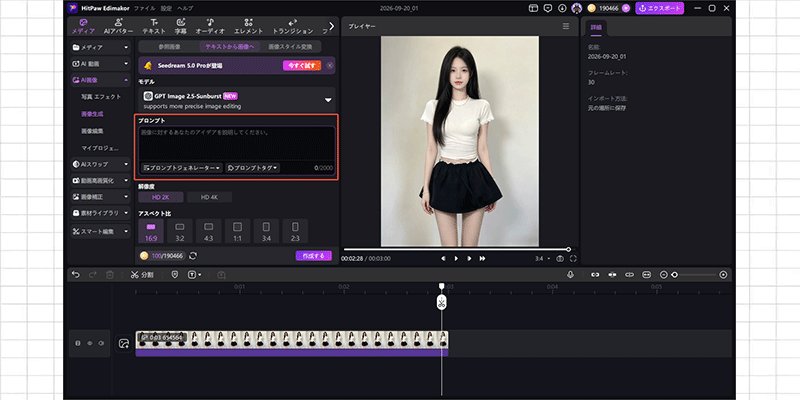
Task: Switch to the AIアバター tab
Action: [118, 27]
